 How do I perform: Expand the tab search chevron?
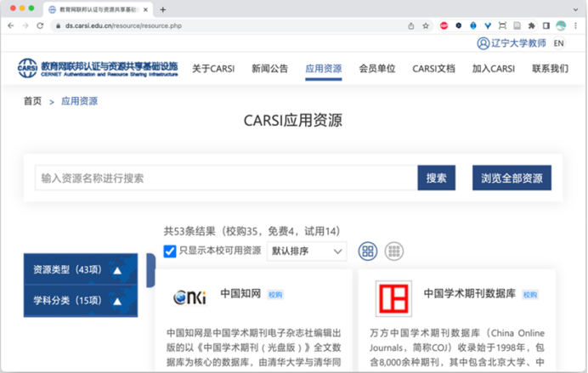(x=575, y=9)
